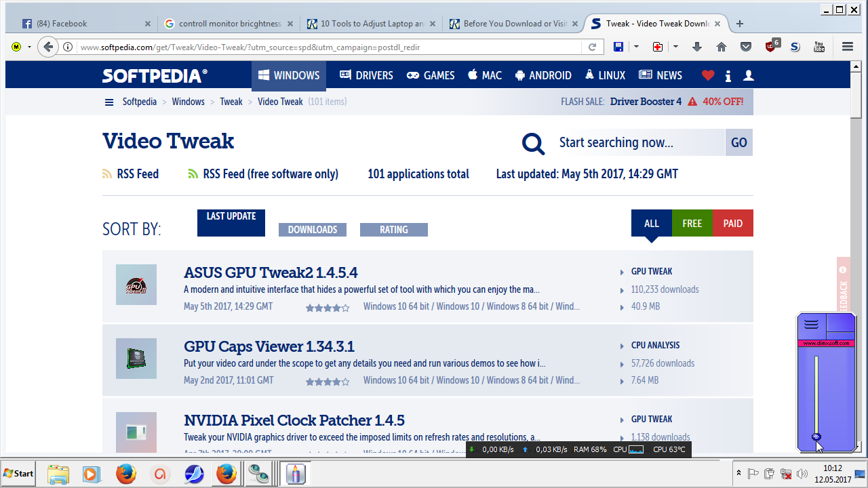Image resolution: width=868 pixels, height=488 pixels.
Task: Open the dimxsoft widget menu icon
Action: click(x=812, y=325)
